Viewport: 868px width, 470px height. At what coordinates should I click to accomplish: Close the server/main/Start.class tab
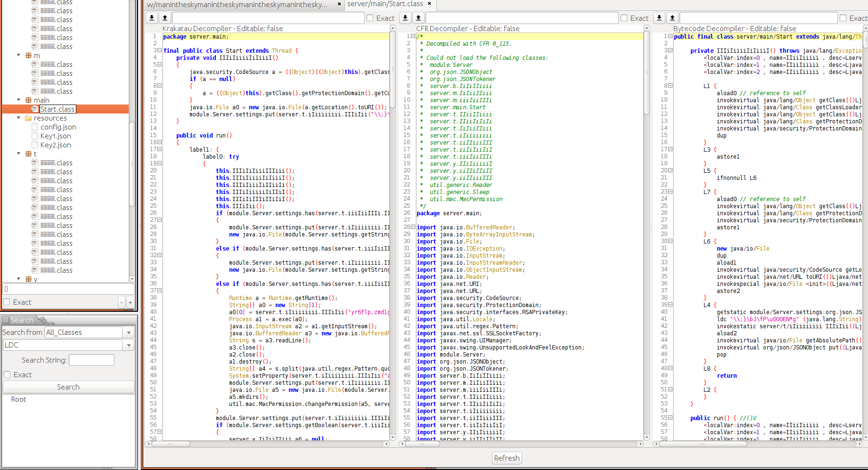(429, 4)
